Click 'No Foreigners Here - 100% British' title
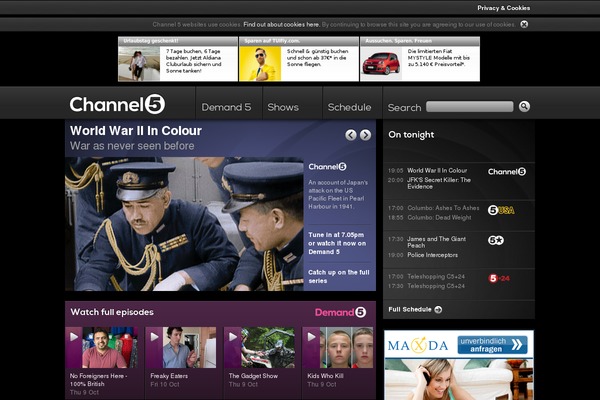Screen dimensions: 600x400 click(98, 380)
